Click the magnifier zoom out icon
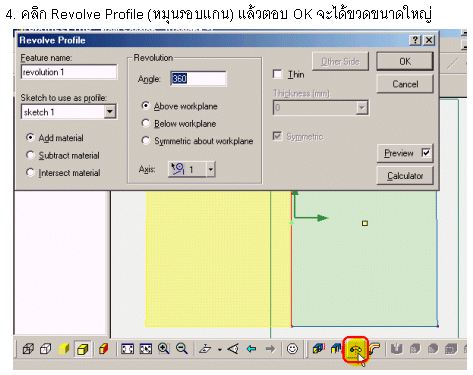473x375 pixels. pos(182,349)
